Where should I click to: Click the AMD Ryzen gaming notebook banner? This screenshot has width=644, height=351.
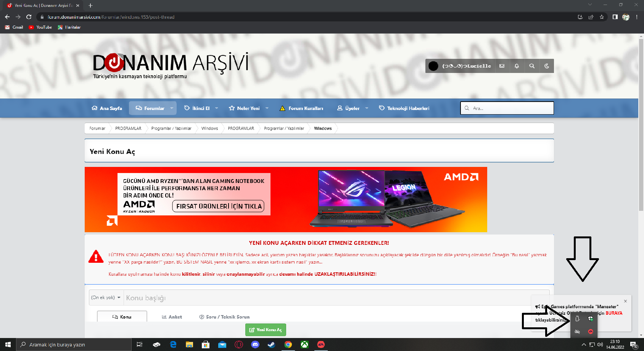tap(286, 199)
